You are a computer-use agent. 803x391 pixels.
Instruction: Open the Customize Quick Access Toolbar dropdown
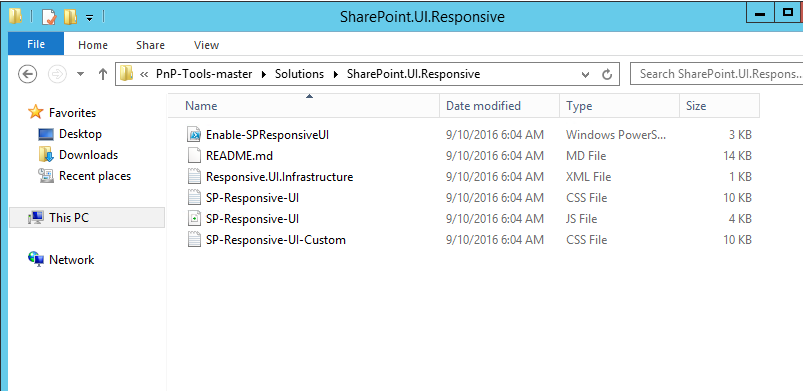(x=89, y=18)
